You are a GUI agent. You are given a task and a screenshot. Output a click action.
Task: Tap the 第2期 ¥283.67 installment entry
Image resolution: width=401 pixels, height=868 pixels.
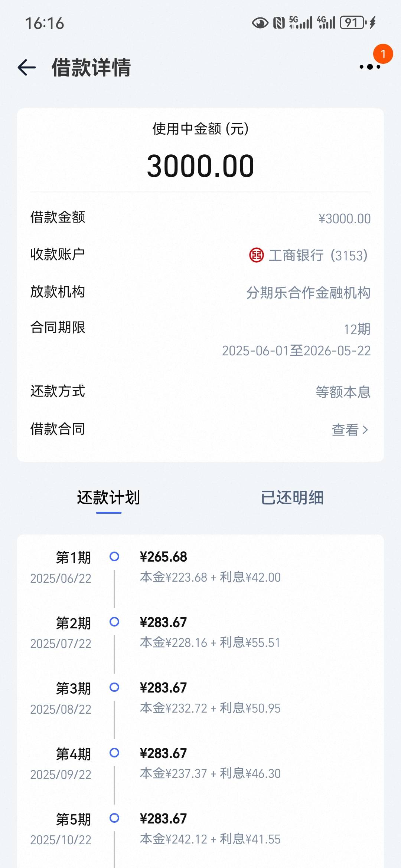click(200, 632)
